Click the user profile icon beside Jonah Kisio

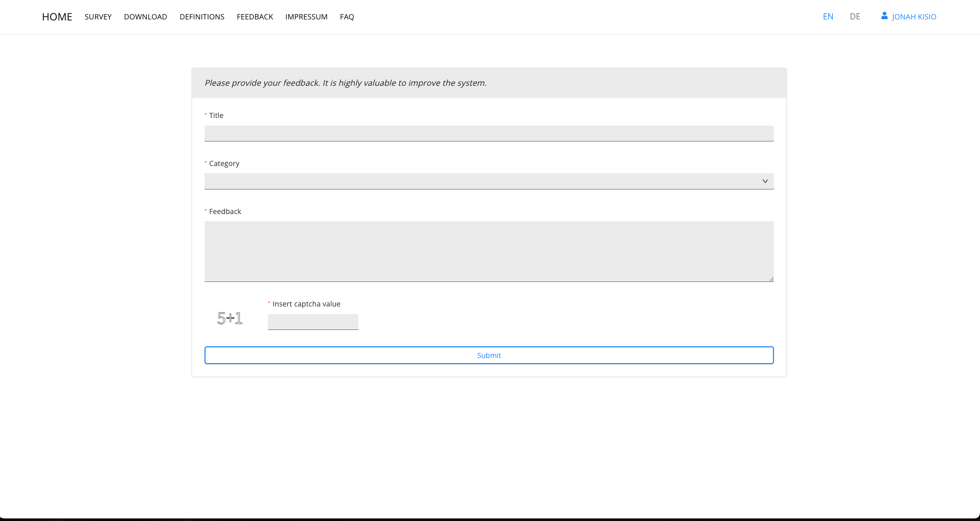884,16
